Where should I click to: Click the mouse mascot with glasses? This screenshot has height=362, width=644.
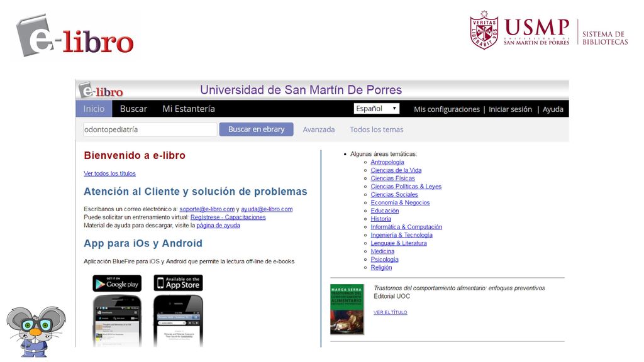[x=36, y=331]
